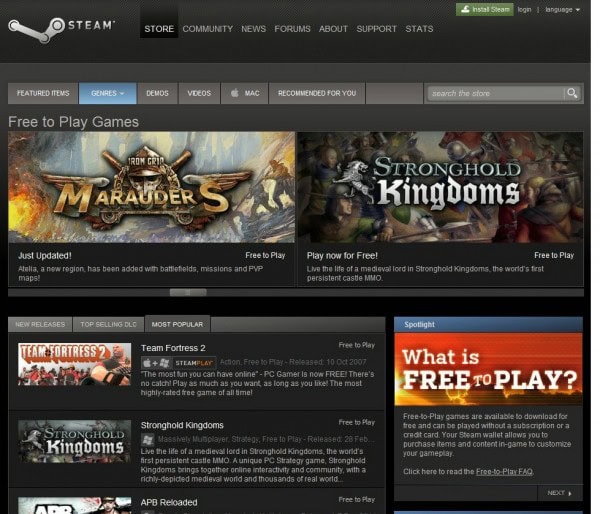
Task: Open the Recommended For You tab
Action: (x=316, y=93)
